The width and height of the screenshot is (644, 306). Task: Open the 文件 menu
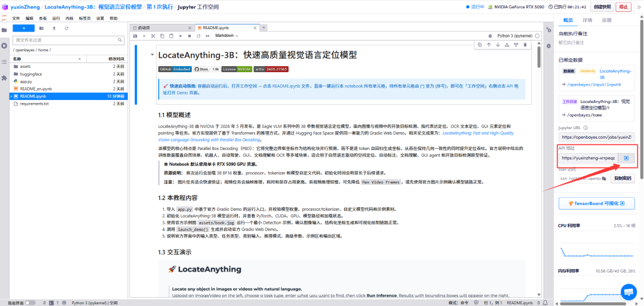click(16, 18)
